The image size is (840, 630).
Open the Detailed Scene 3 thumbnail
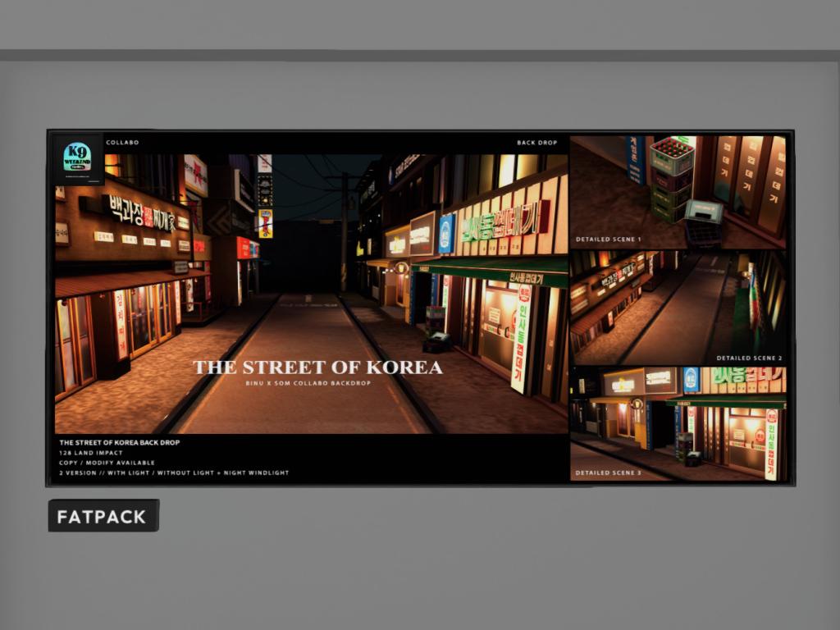678,423
